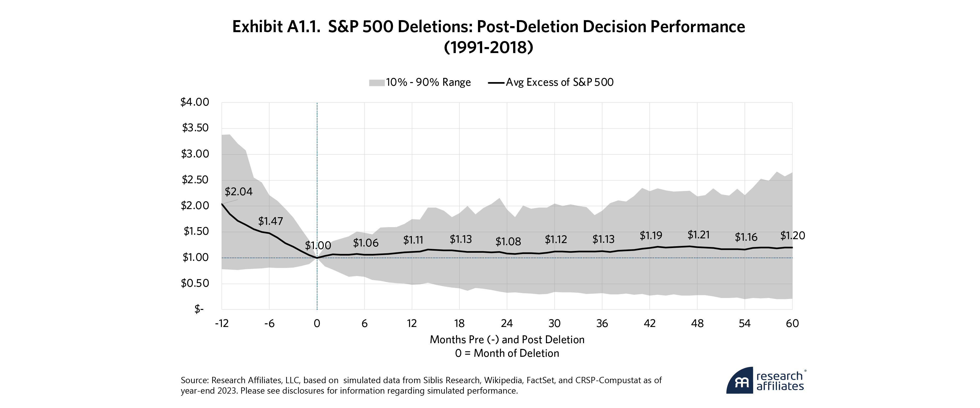The image size is (980, 408).
Task: Click the gray 10% - 90% Range legend swatch
Action: 376,83
